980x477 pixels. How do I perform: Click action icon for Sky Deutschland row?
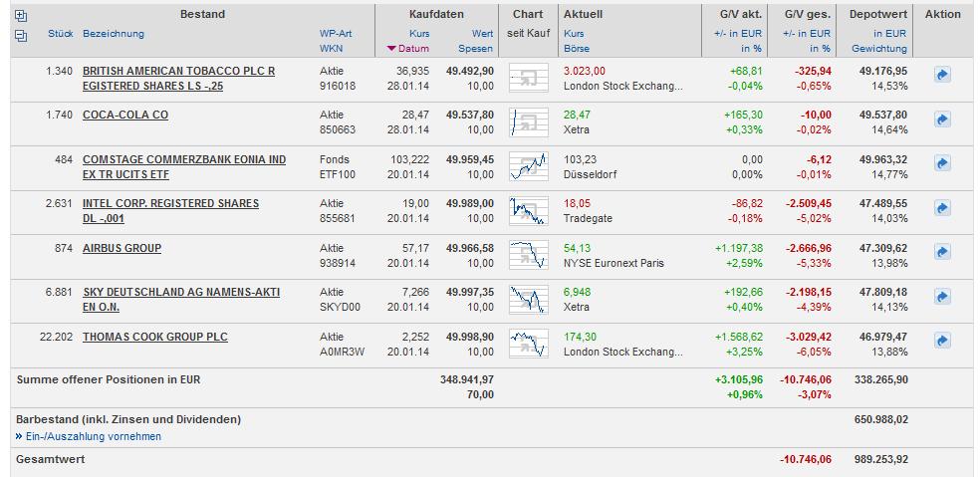tap(942, 296)
